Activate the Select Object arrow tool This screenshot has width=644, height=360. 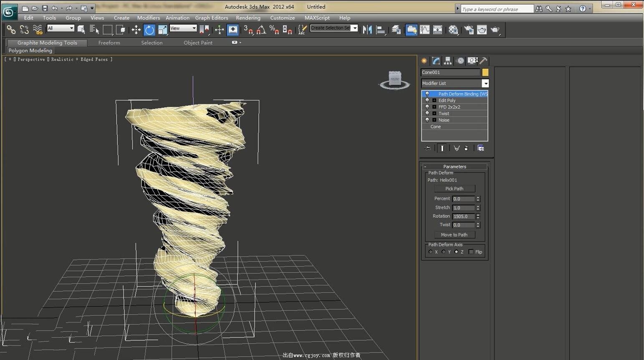(81, 30)
